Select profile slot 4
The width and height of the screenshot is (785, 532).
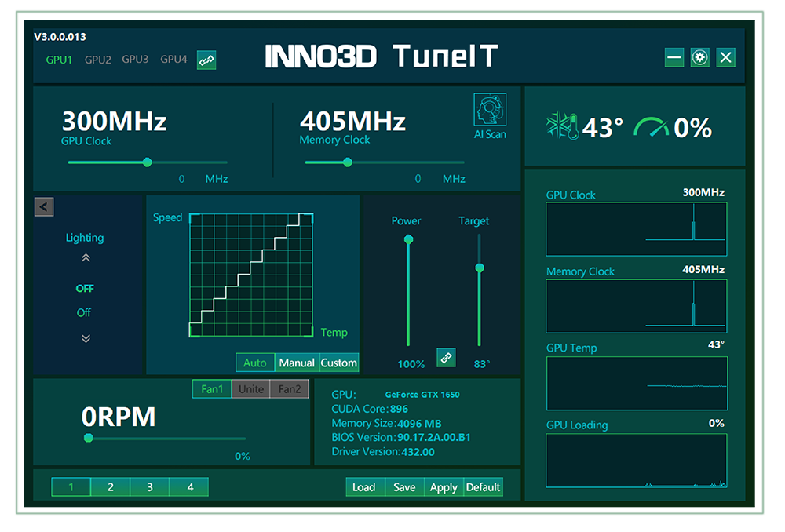click(x=190, y=487)
